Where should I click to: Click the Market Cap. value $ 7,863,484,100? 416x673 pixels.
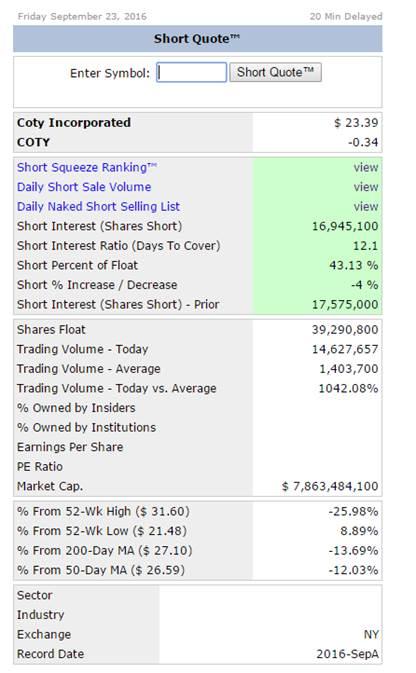coord(330,486)
